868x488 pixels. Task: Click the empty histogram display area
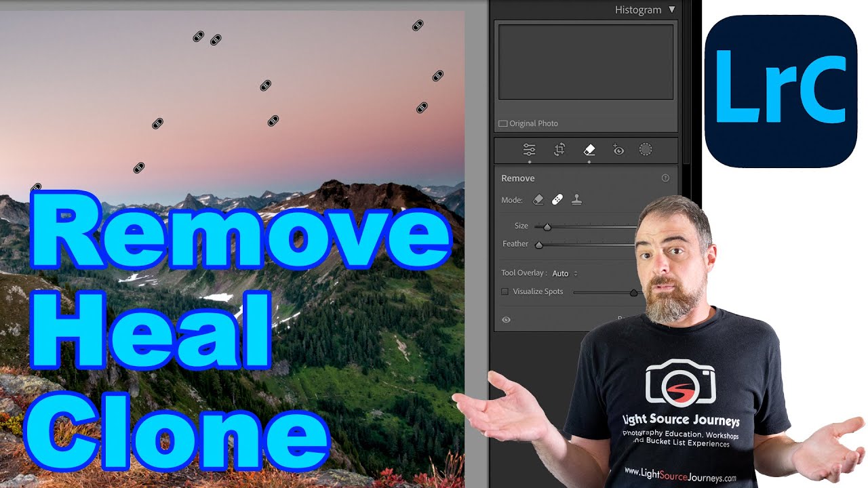[586, 62]
